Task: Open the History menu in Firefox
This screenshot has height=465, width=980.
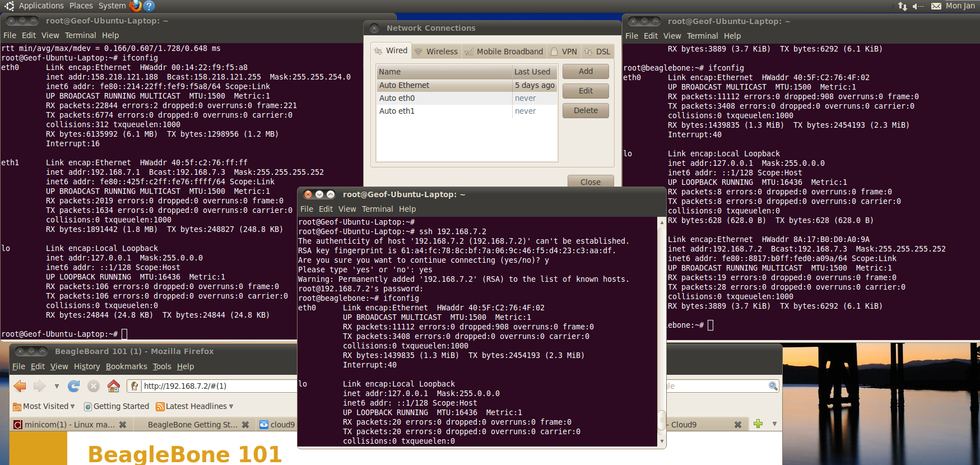Action: 87,366
